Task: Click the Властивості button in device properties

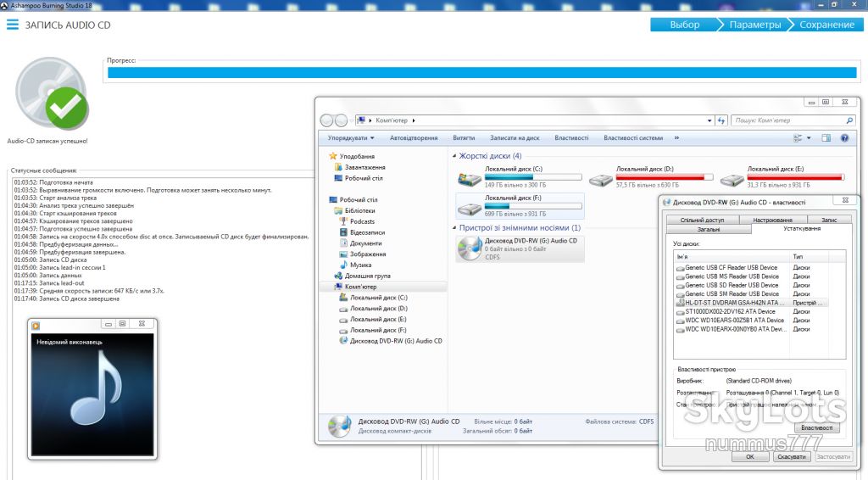Action: (816, 427)
